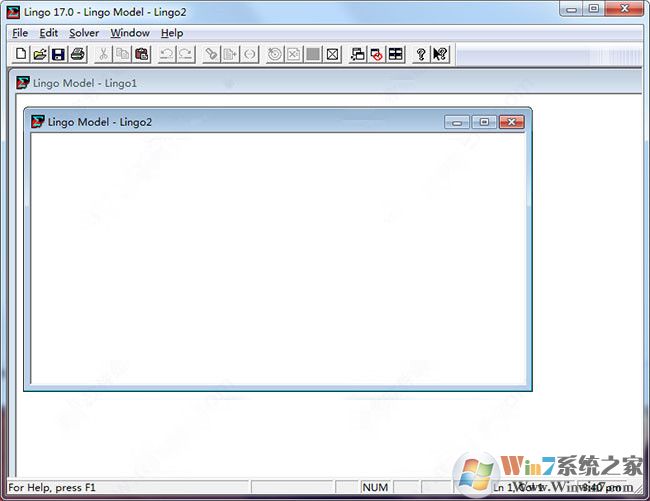Maximize the Lingo2 model window

[484, 122]
